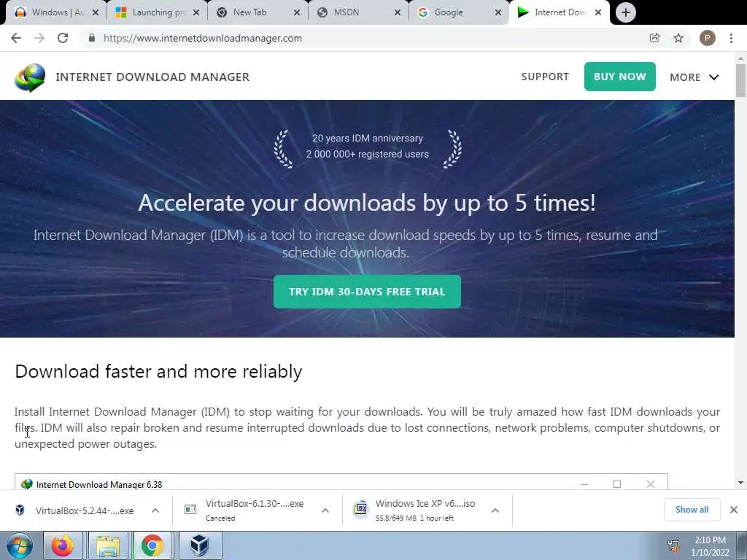The width and height of the screenshot is (747, 560).
Task: Click the Chrome taskbar icon
Action: [152, 545]
